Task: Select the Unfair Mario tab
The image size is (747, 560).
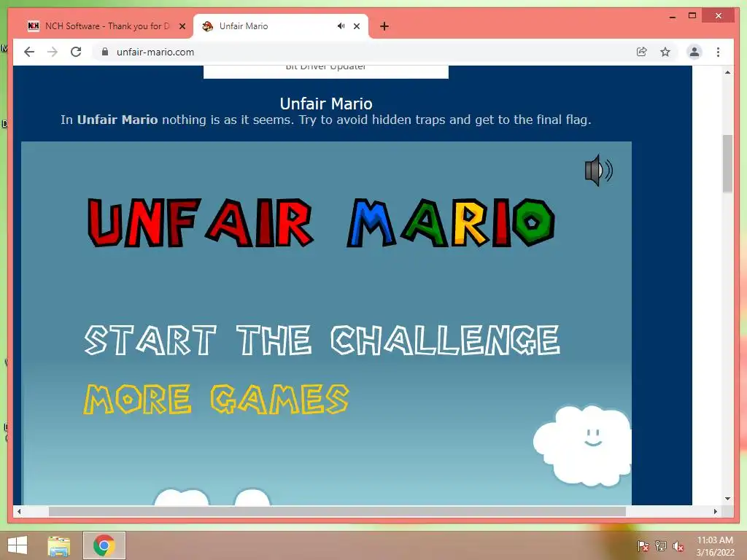Action: click(281, 26)
